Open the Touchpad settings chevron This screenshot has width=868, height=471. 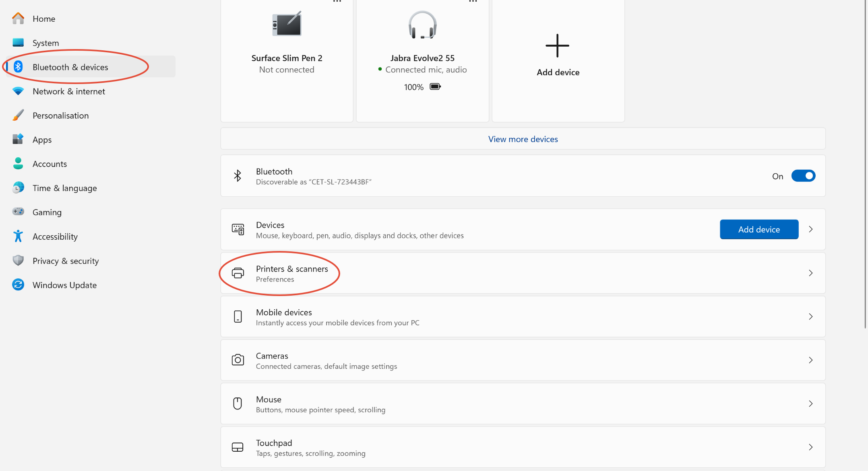click(811, 447)
